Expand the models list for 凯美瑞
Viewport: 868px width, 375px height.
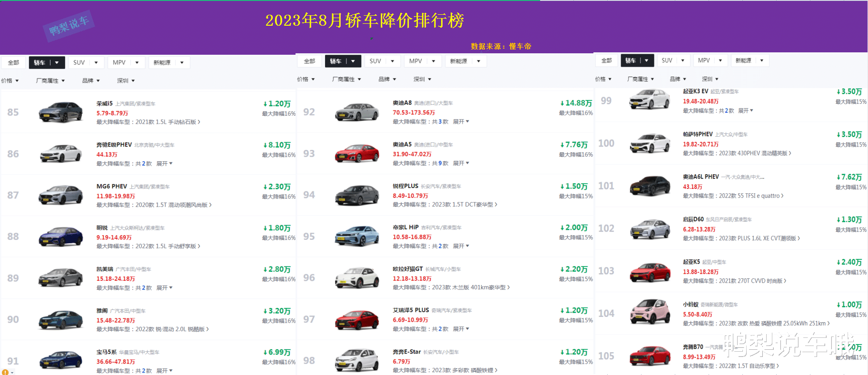coord(164,288)
